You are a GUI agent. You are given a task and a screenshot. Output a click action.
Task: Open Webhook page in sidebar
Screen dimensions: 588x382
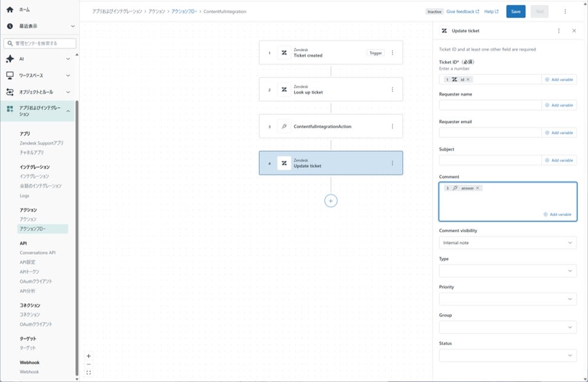29,372
